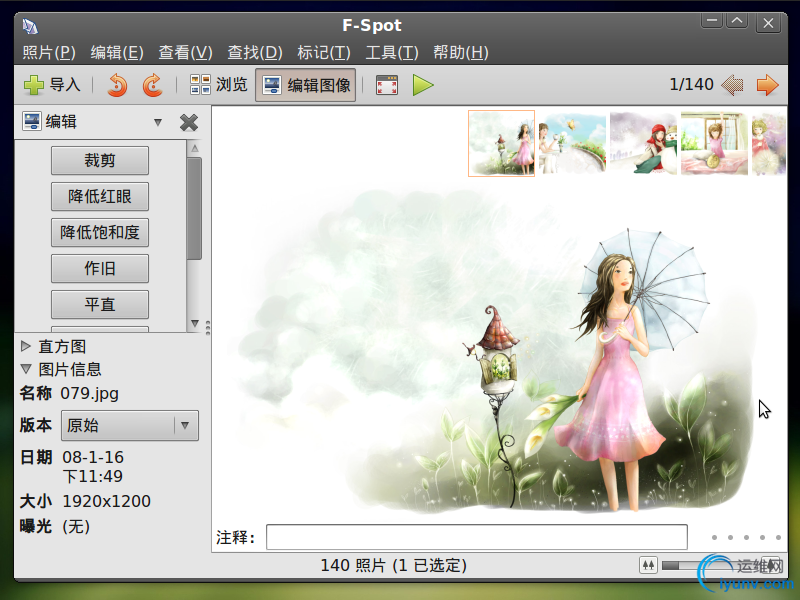Image resolution: width=800 pixels, height=600 pixels.
Task: Go to next photo with orange arrow
Action: pyautogui.click(x=768, y=84)
